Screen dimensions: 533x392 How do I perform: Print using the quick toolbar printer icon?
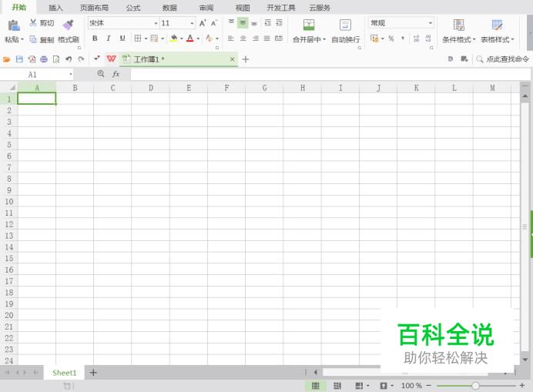pyautogui.click(x=44, y=59)
